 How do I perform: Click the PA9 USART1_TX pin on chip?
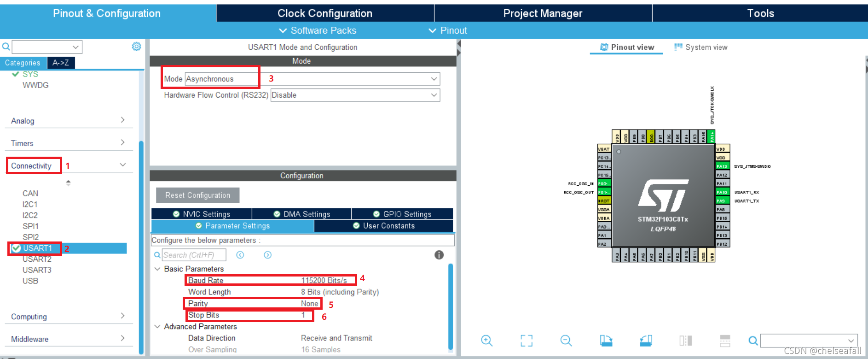click(x=722, y=201)
